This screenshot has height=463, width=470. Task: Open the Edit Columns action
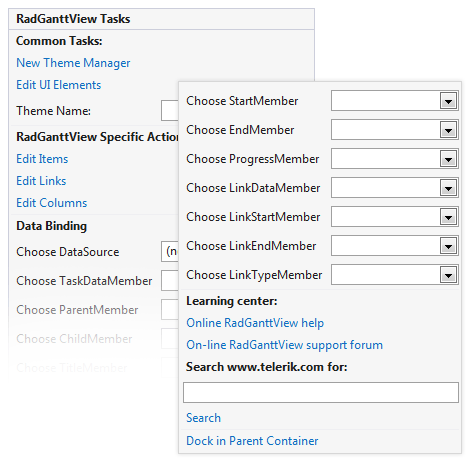click(x=52, y=203)
